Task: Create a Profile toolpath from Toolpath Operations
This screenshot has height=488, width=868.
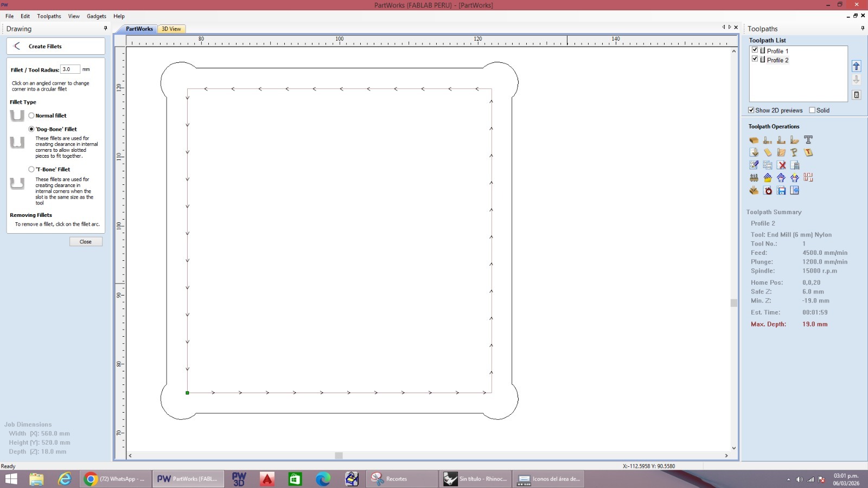Action: (768, 140)
